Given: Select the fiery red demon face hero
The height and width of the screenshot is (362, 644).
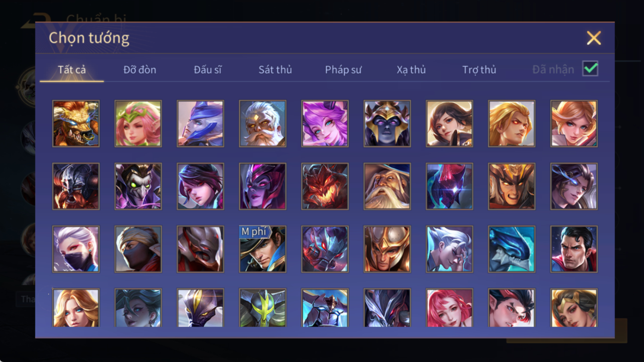Looking at the screenshot, I should pyautogui.click(x=325, y=186).
